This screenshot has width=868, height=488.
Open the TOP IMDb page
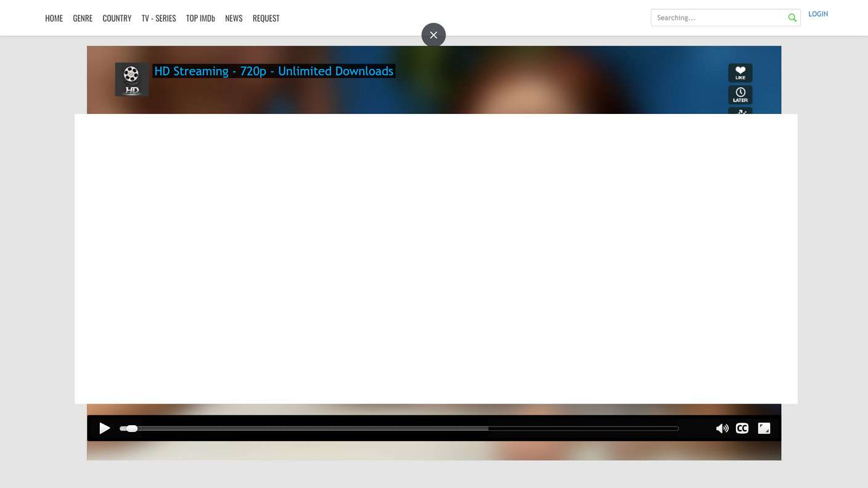click(x=200, y=18)
